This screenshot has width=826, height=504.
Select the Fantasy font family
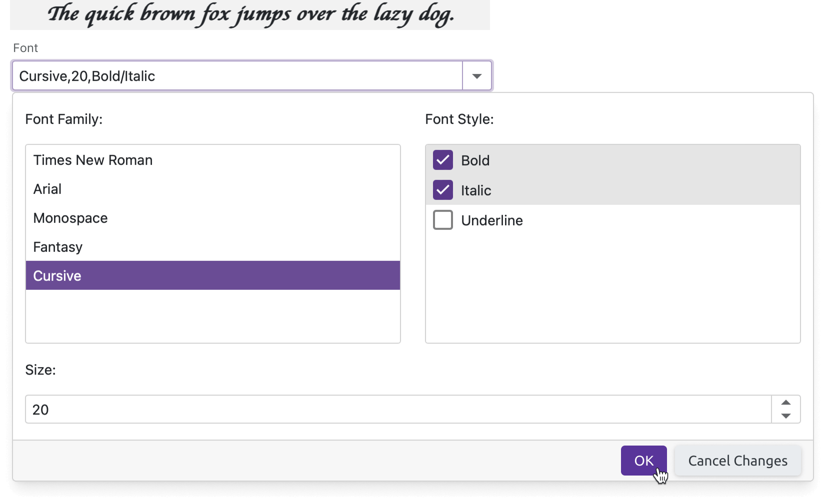[x=57, y=246]
